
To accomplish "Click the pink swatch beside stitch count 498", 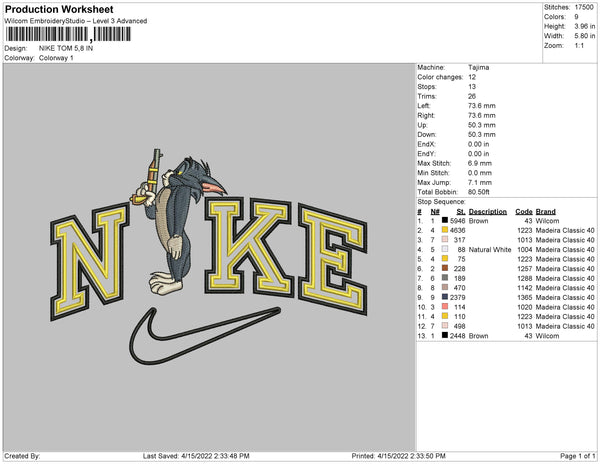I will tap(445, 326).
